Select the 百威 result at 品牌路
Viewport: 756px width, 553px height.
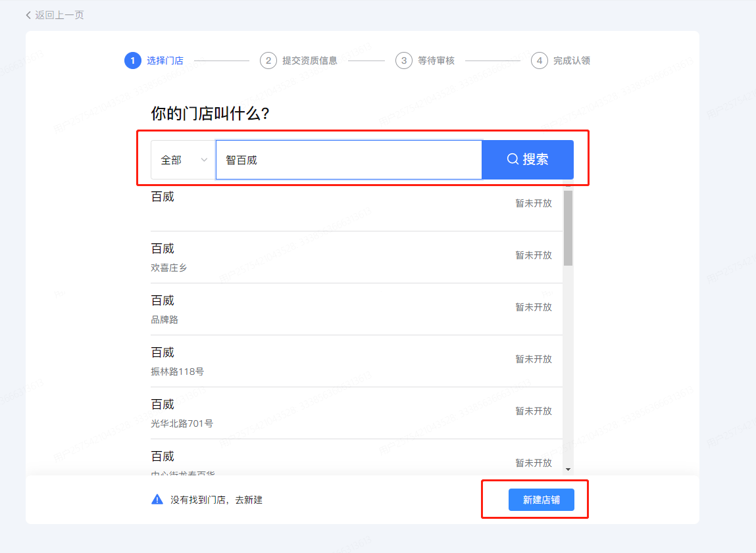click(357, 309)
